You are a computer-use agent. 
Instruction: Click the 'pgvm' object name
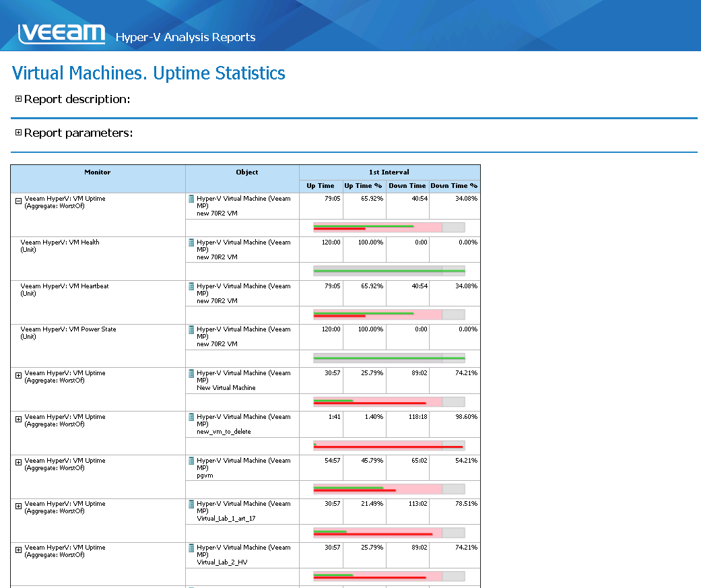[205, 476]
